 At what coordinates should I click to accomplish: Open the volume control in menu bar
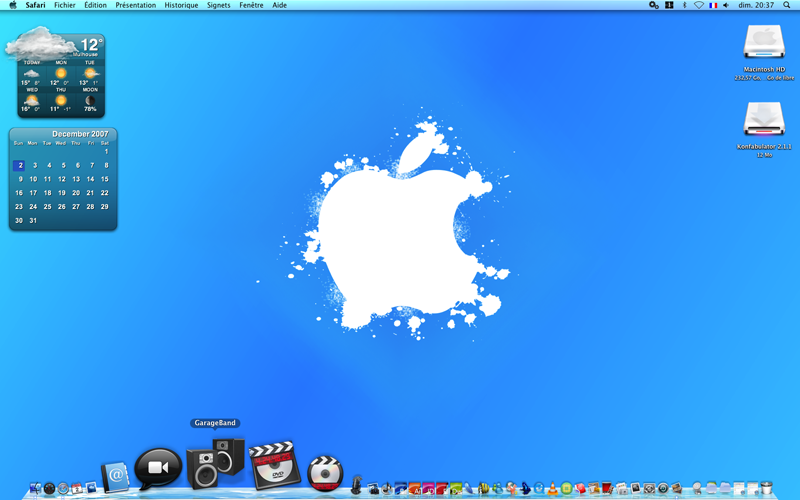[726, 5]
